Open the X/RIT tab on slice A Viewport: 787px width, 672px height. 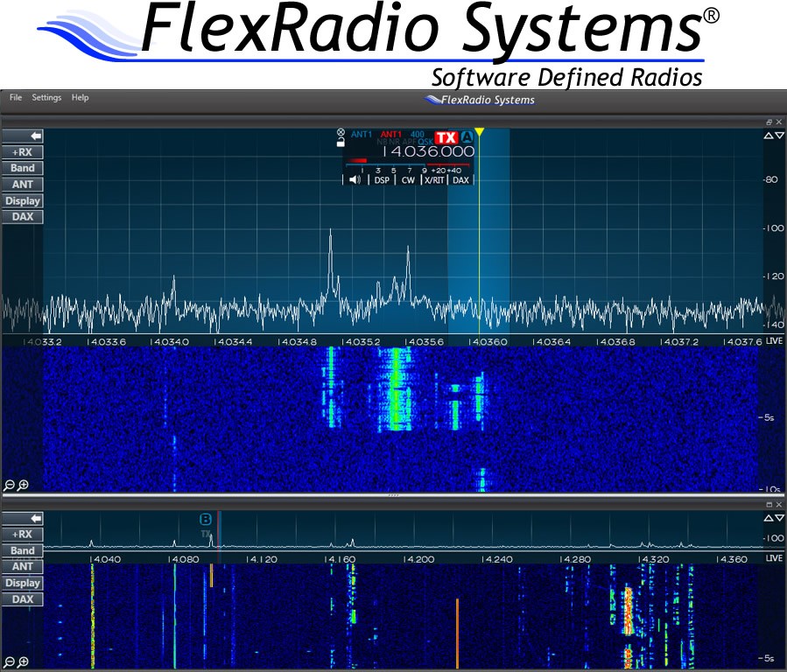[435, 180]
